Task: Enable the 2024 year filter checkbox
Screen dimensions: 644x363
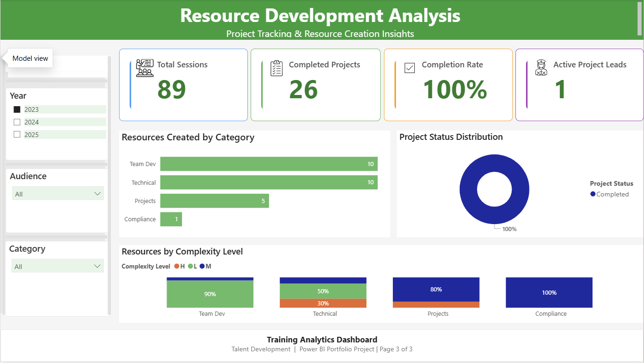Action: click(x=17, y=122)
